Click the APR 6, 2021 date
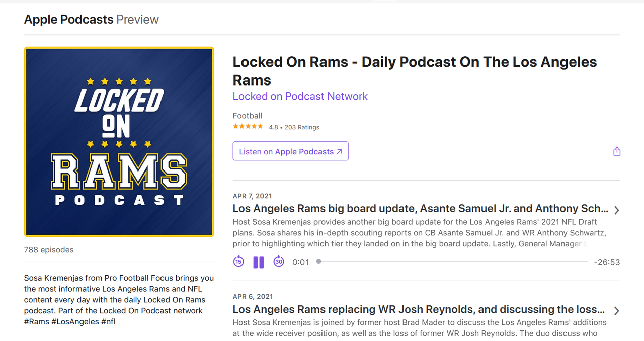The image size is (644, 341). tap(252, 297)
